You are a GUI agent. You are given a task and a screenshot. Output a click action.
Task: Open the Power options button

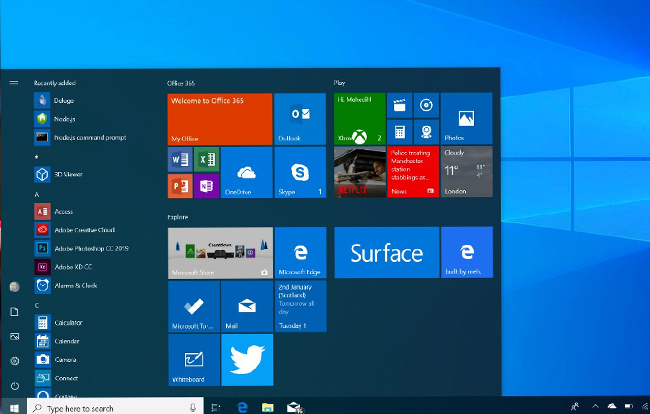(x=15, y=386)
